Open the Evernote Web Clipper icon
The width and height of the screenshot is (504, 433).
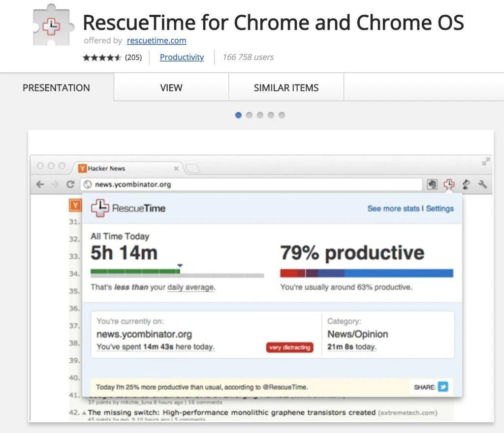[432, 184]
